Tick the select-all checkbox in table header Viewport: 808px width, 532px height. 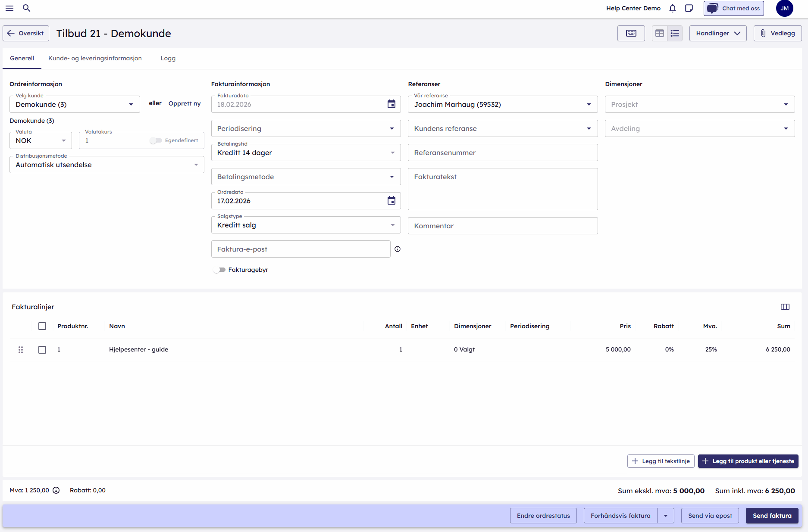pyautogui.click(x=42, y=326)
